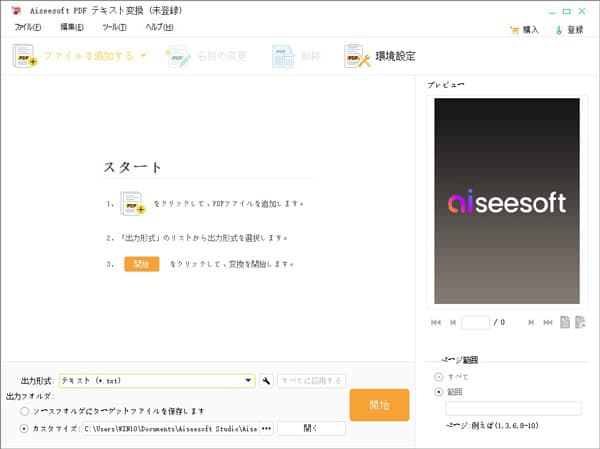Click the Delete PDF toolbar icon
The width and height of the screenshot is (600, 449).
click(x=283, y=56)
